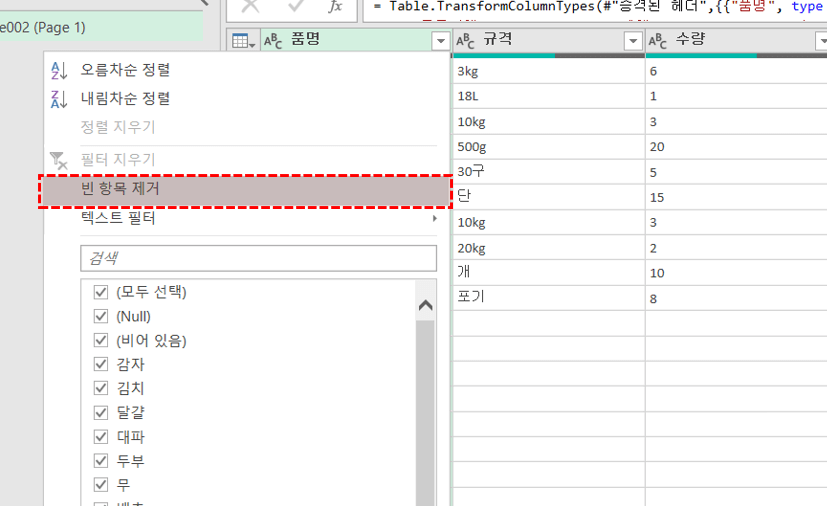Click the ABC data type icon of 품명

tap(272, 41)
